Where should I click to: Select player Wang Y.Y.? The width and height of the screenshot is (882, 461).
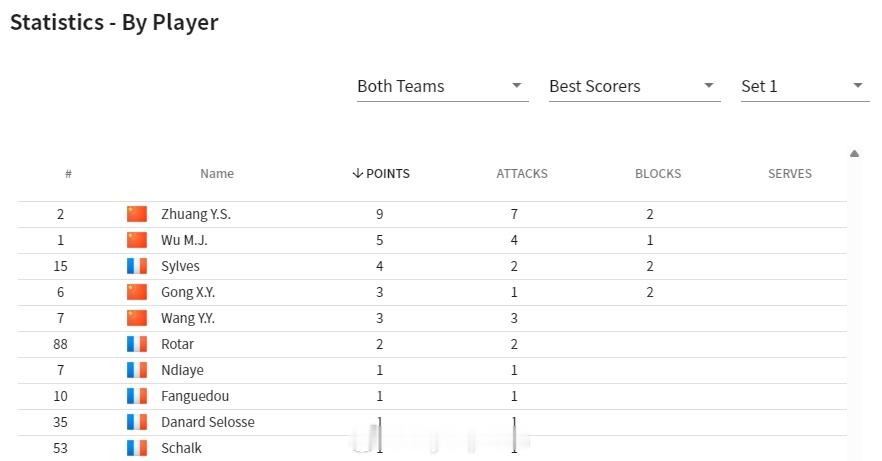point(188,318)
